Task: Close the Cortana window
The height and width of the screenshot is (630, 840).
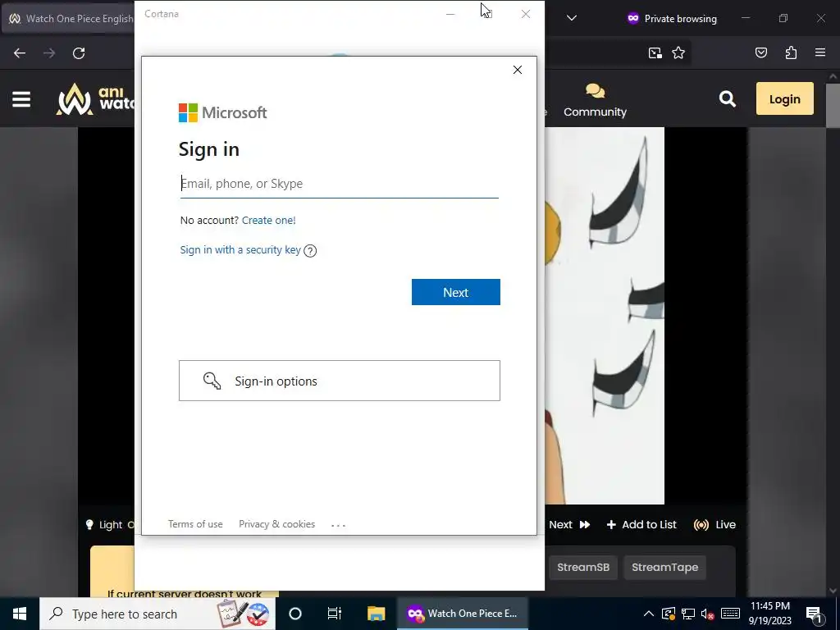Action: [x=526, y=14]
